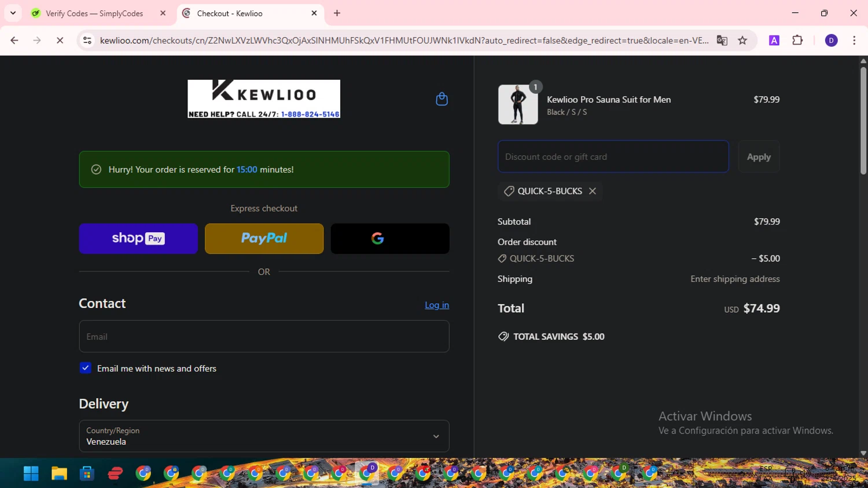Click the TOTAL SAVINGS $5.00 label
868x488 pixels.
click(x=559, y=336)
